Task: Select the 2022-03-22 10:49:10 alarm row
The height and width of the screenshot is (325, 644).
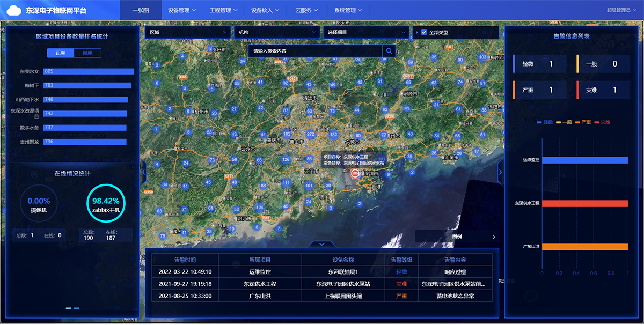Action: tap(322, 272)
